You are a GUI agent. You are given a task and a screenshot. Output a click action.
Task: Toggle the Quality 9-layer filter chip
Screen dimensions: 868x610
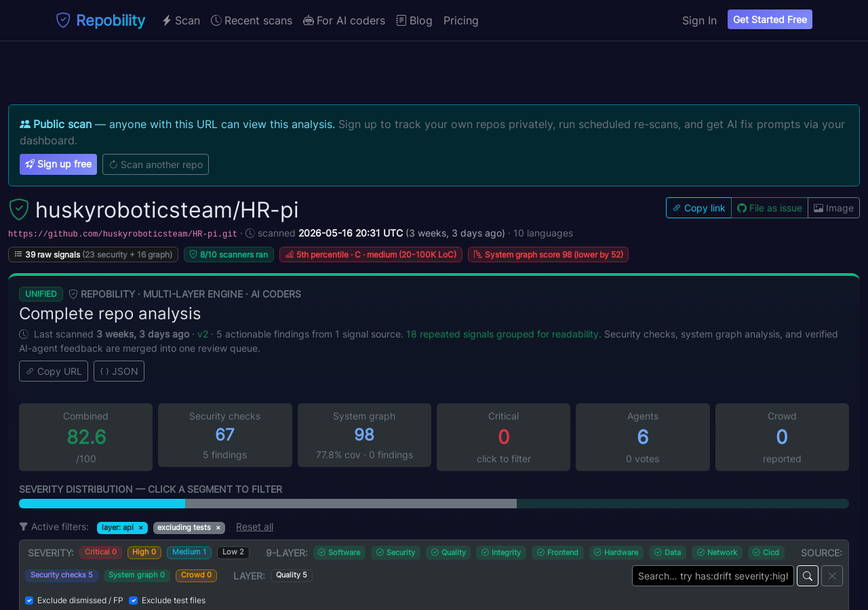pyautogui.click(x=448, y=552)
